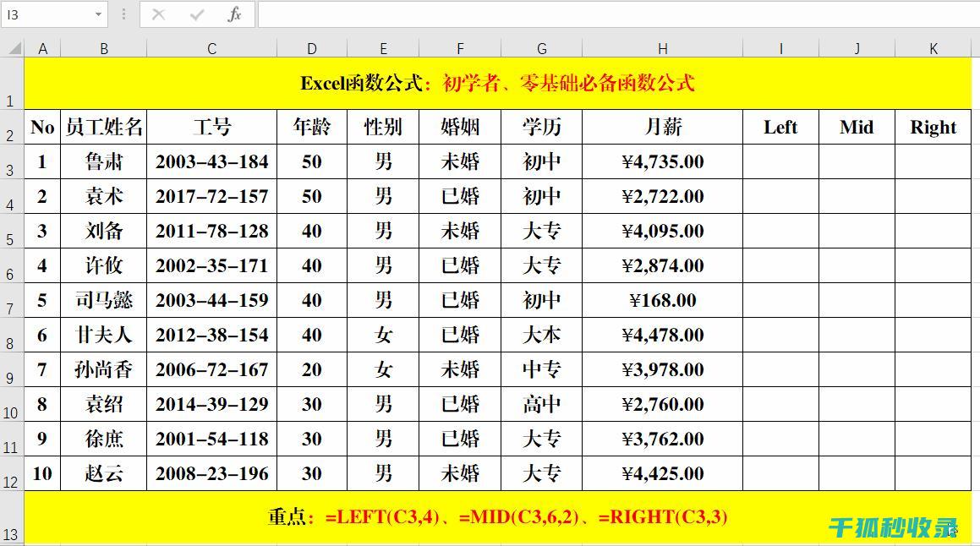
Task: Select row 3 header
Action: 11,162
